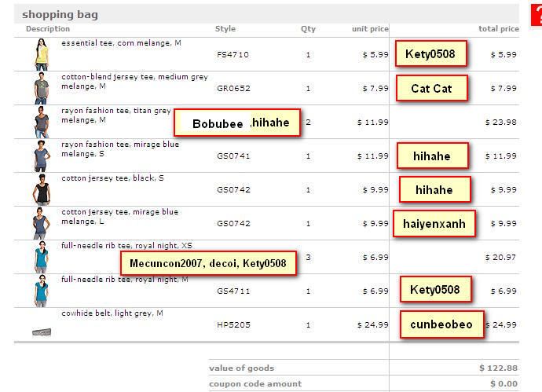Click the 'cunbeobeo' label on belt row
The height and width of the screenshot is (392, 542).
(441, 324)
